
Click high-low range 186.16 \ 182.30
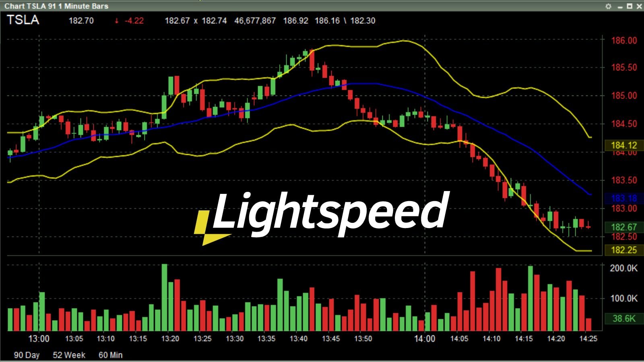point(345,21)
